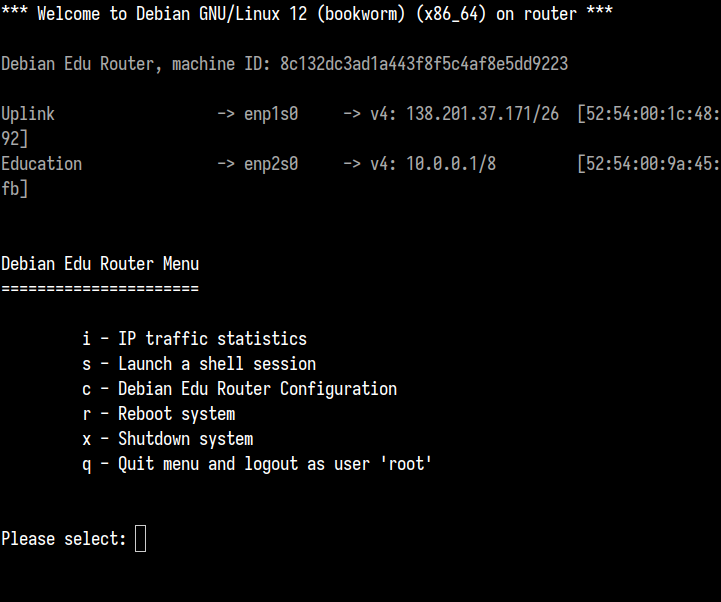The image size is (721, 602).
Task: Select the Shutdown system option
Action: click(168, 439)
